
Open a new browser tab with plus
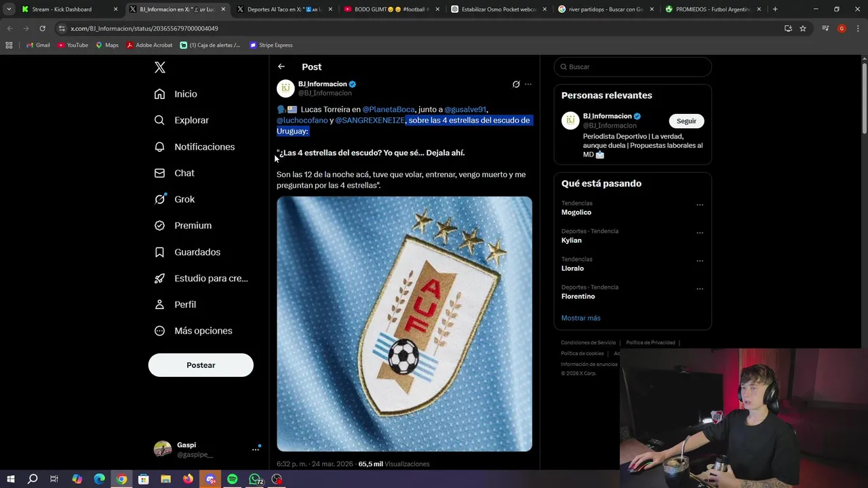[775, 9]
